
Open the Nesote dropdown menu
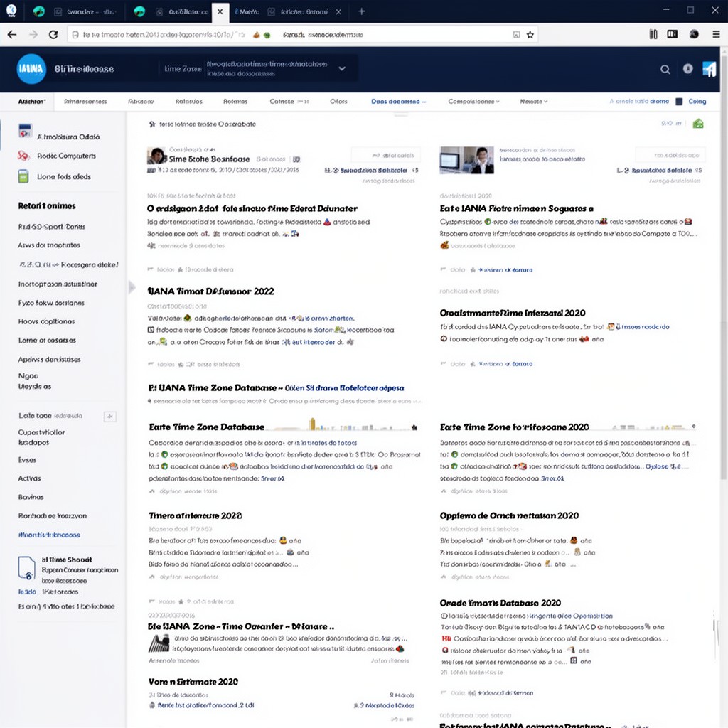(533, 101)
